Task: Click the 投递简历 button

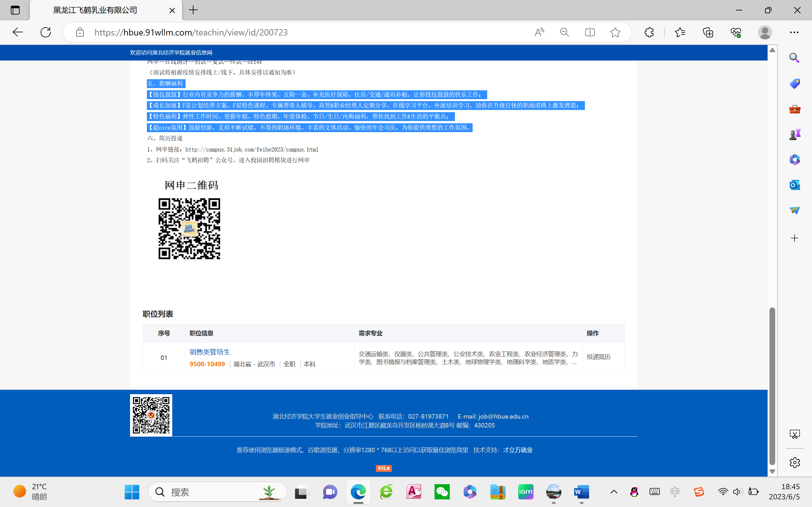Action: pos(598,357)
